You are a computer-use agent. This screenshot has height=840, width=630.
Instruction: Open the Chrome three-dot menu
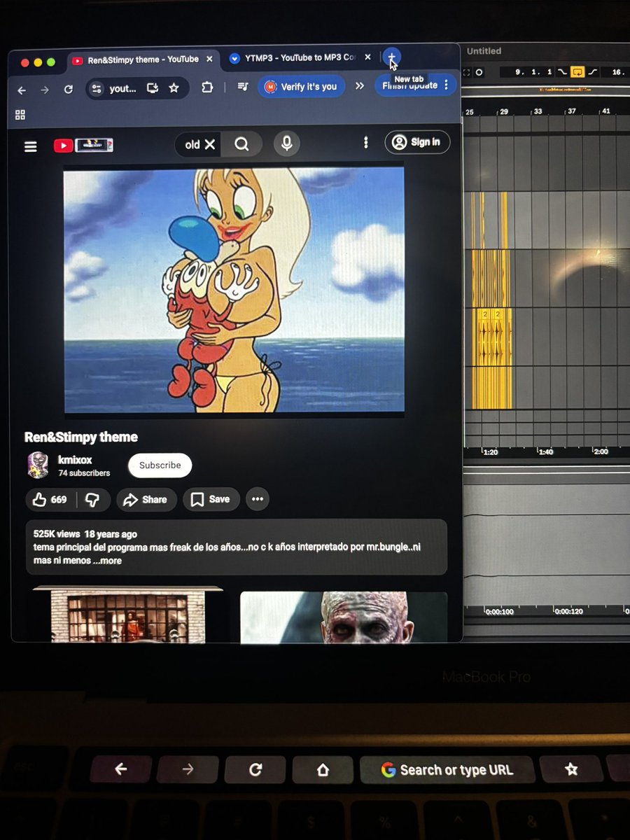tap(447, 85)
